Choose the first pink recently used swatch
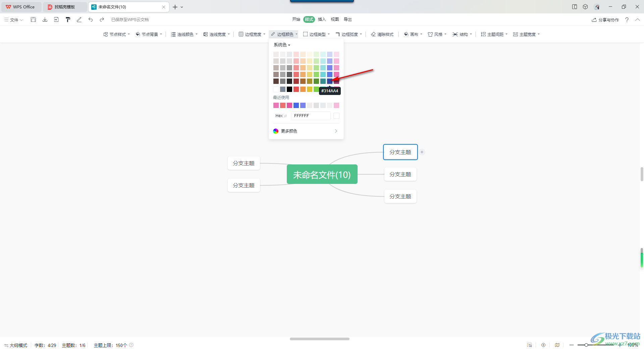 tap(276, 105)
